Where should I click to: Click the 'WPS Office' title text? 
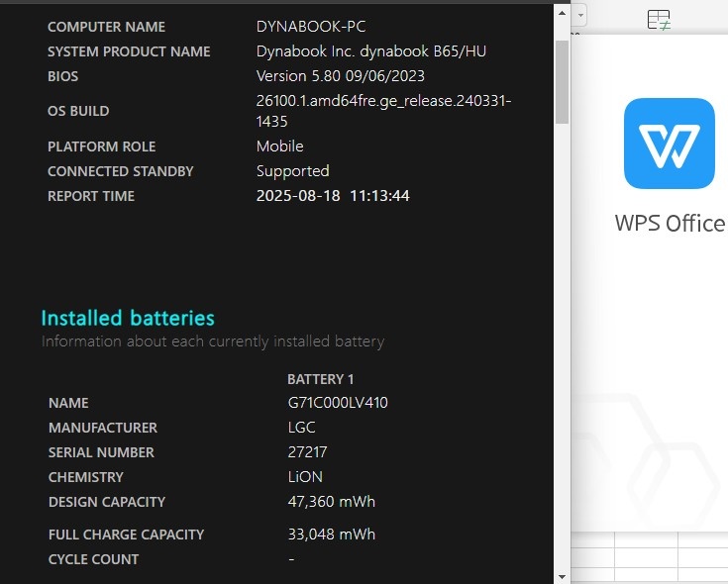click(x=670, y=224)
